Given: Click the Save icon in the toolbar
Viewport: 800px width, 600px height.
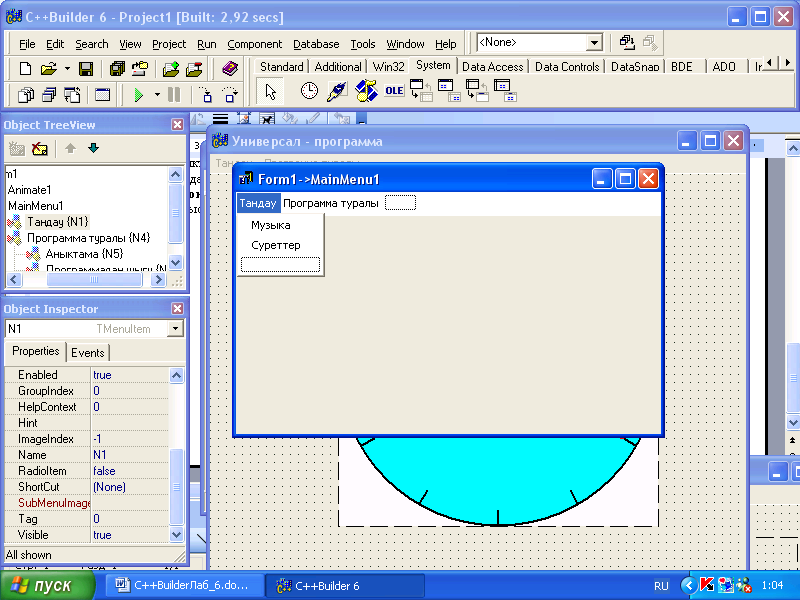Looking at the screenshot, I should click(86, 69).
